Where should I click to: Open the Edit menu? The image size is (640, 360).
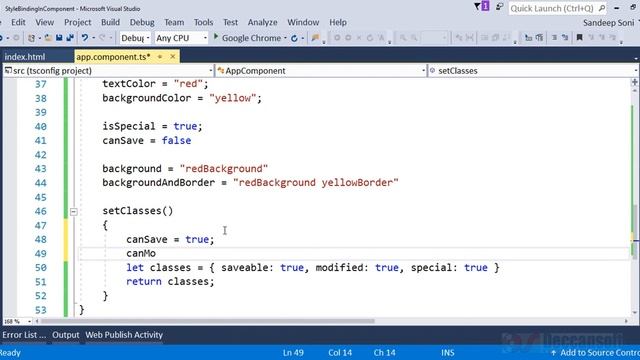18,22
